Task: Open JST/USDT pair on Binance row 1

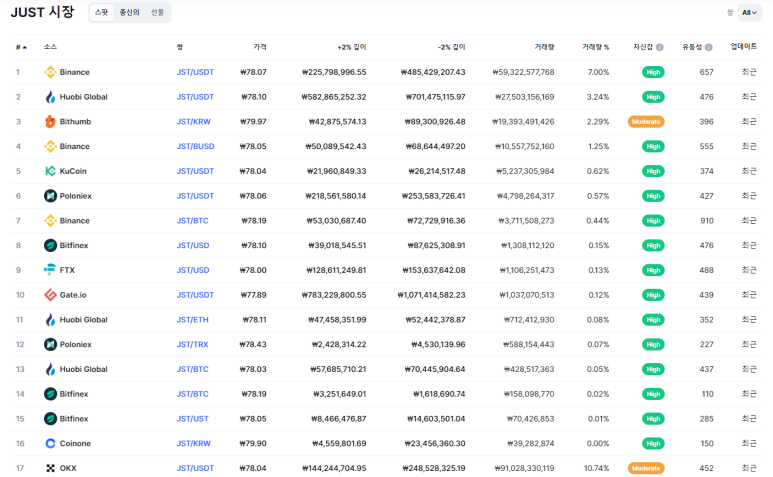Action: pyautogui.click(x=195, y=72)
